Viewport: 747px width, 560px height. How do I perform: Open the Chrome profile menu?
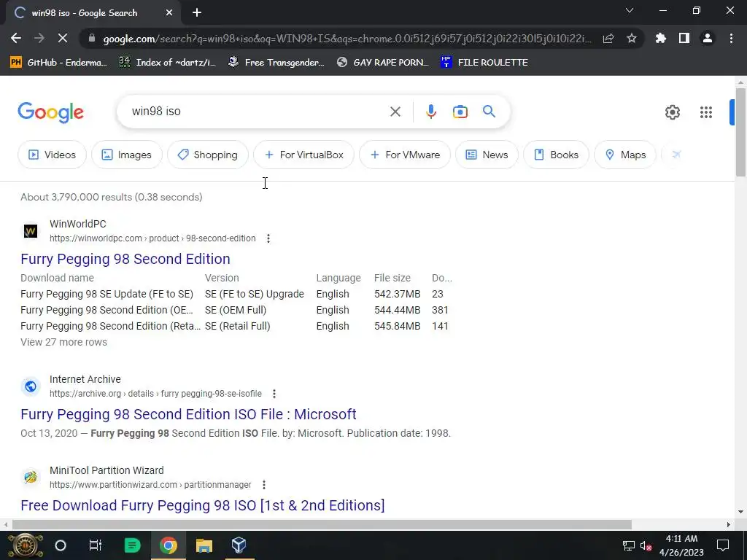click(x=708, y=38)
